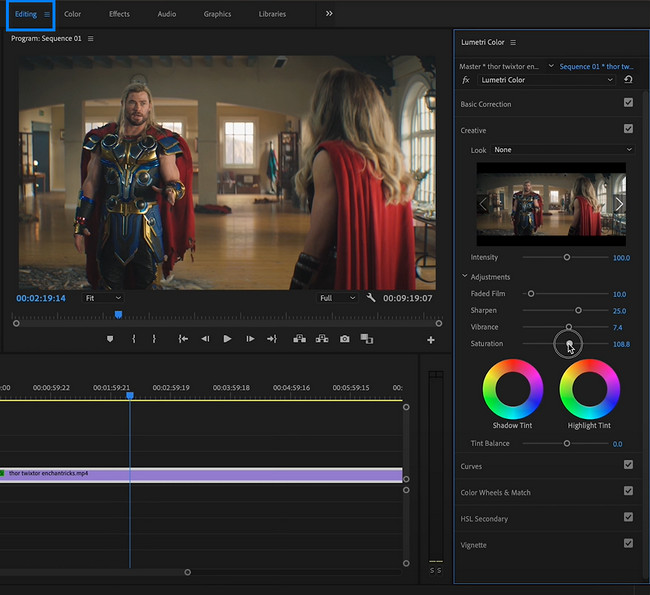Click the Mark Out bracket icon
This screenshot has width=650, height=595.
click(x=154, y=339)
